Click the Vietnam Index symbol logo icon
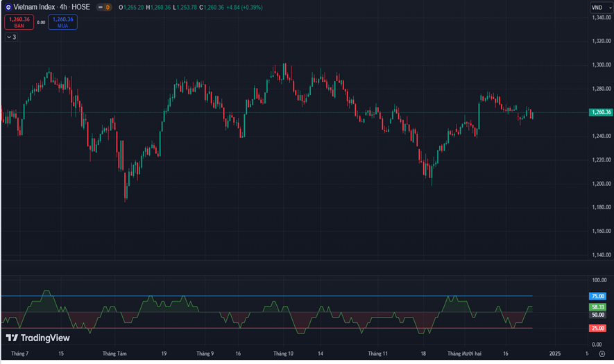 coord(8,7)
